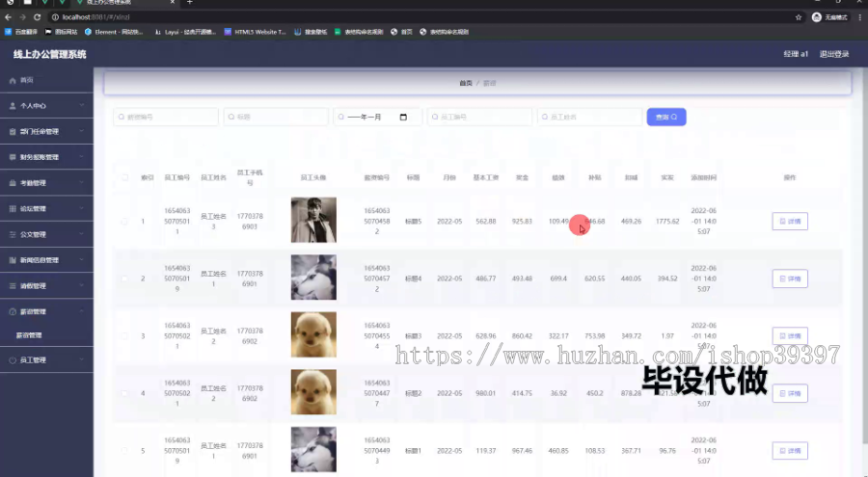
Task: Click the man portrait avatar in row 1
Action: click(x=313, y=220)
